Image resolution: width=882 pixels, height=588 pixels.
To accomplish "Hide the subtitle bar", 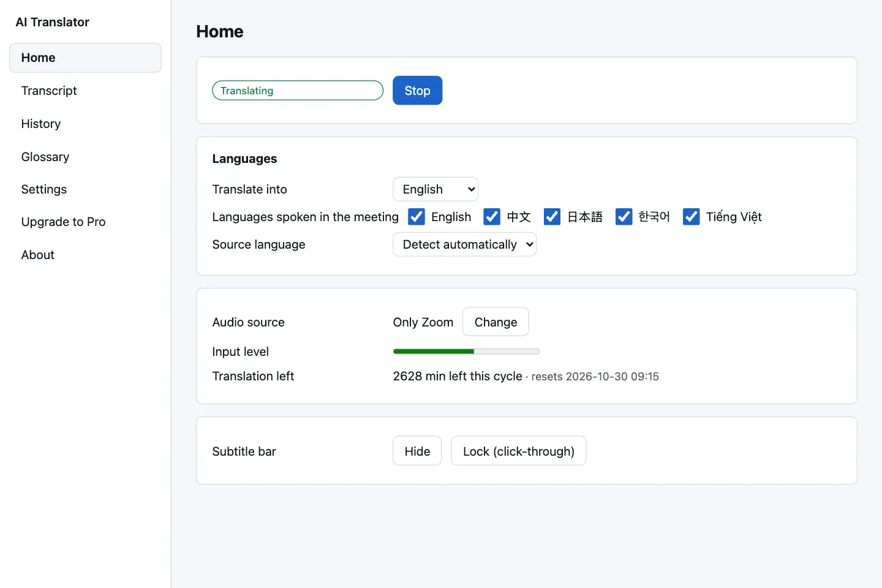I will coord(417,451).
